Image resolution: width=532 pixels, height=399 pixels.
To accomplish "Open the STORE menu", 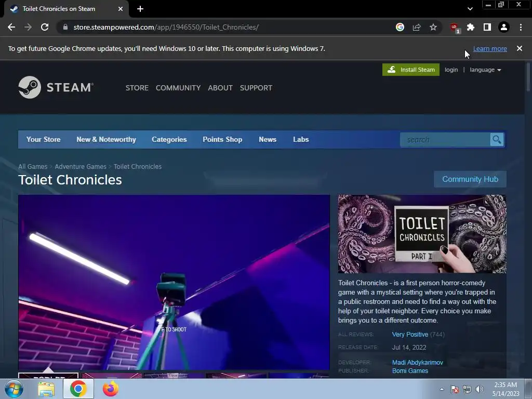I will (137, 88).
